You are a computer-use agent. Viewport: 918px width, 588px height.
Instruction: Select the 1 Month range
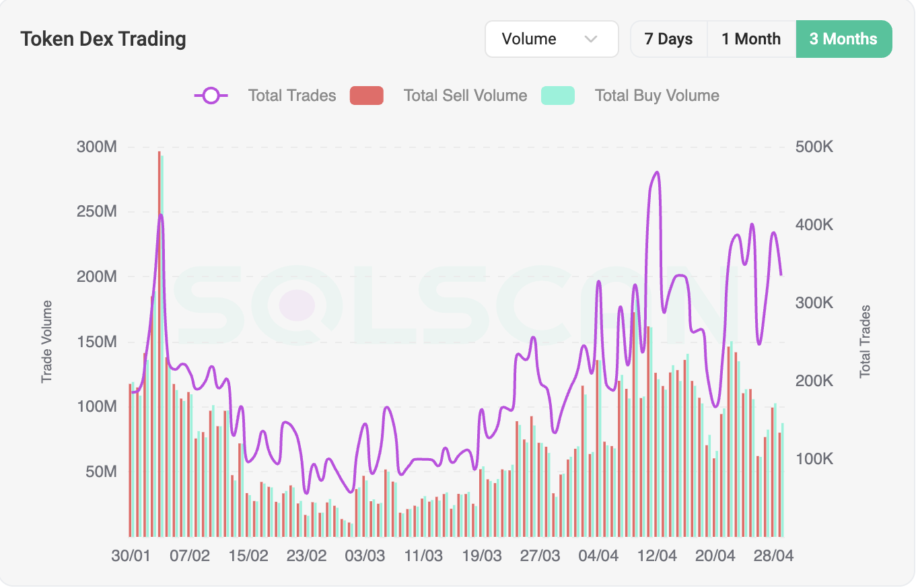(x=751, y=39)
